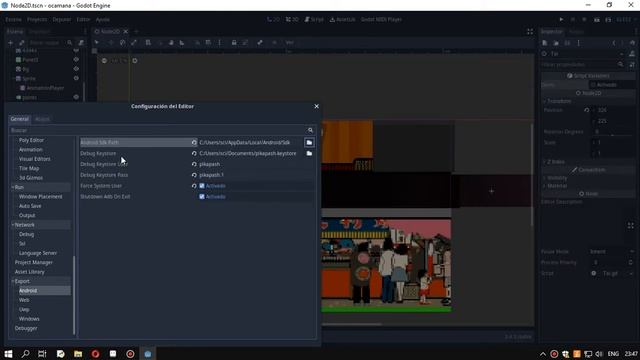This screenshot has width=640, height=360.
Task: Zoom out in the 2D viewport
Action: [x=104, y=61]
